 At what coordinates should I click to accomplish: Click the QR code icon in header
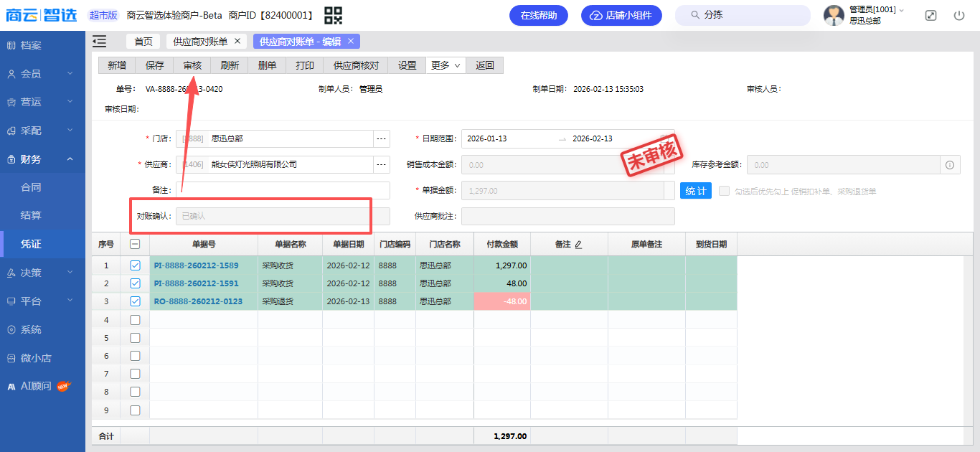(334, 15)
